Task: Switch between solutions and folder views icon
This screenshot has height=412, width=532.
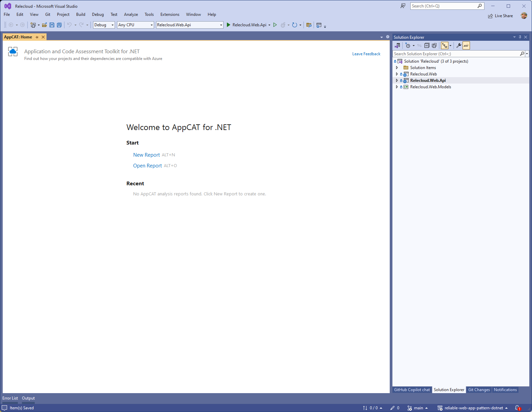Action: coord(397,45)
